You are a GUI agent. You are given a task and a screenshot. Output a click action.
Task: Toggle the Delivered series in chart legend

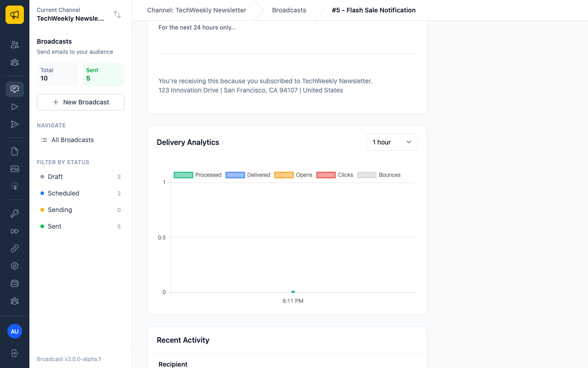click(248, 175)
